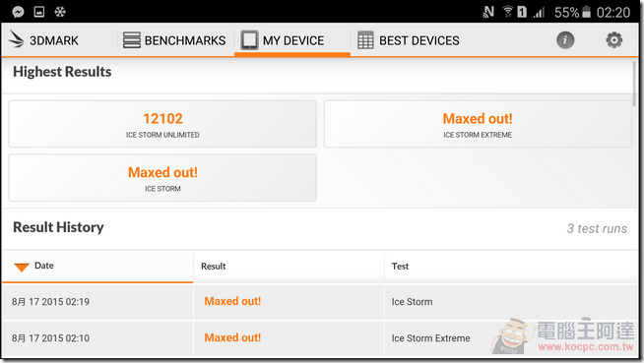Screen dimensions: 644x363
Task: Switch to the Best Devices tab
Action: (409, 40)
